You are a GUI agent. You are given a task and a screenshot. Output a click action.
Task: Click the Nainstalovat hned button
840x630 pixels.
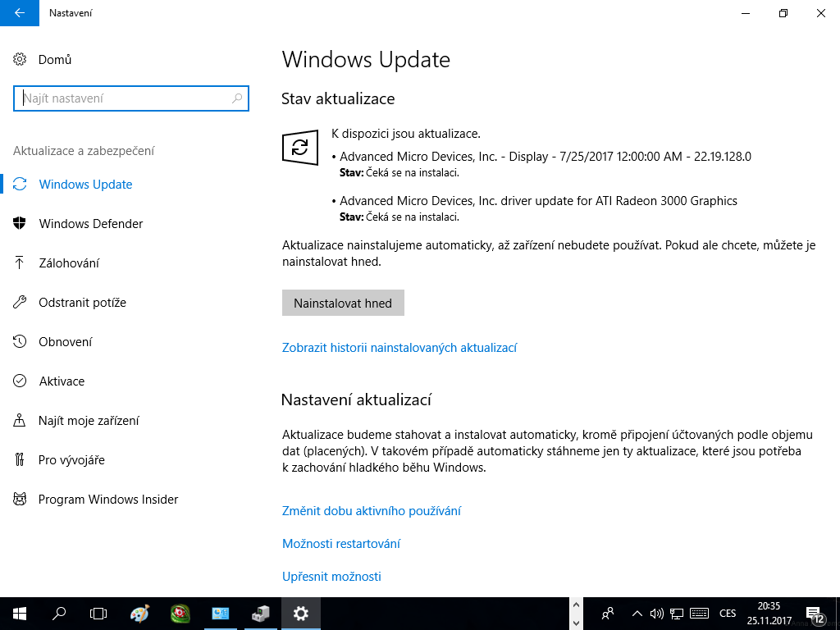(x=343, y=303)
